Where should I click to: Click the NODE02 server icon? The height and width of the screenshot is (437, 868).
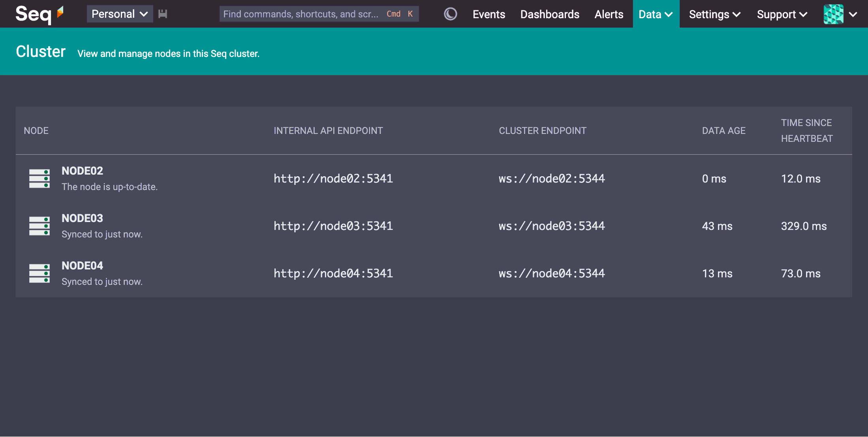tap(39, 179)
